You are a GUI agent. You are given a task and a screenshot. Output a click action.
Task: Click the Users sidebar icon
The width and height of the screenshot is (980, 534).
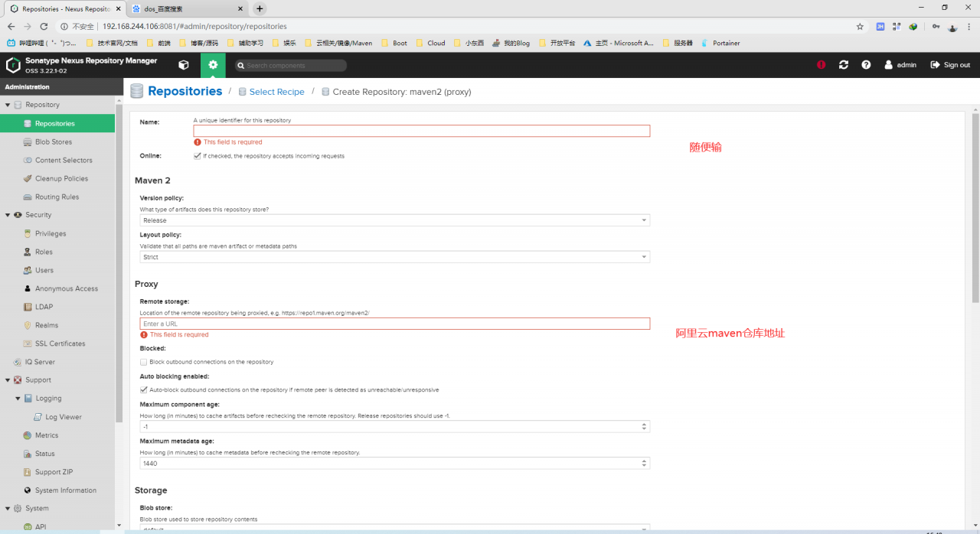tap(28, 270)
